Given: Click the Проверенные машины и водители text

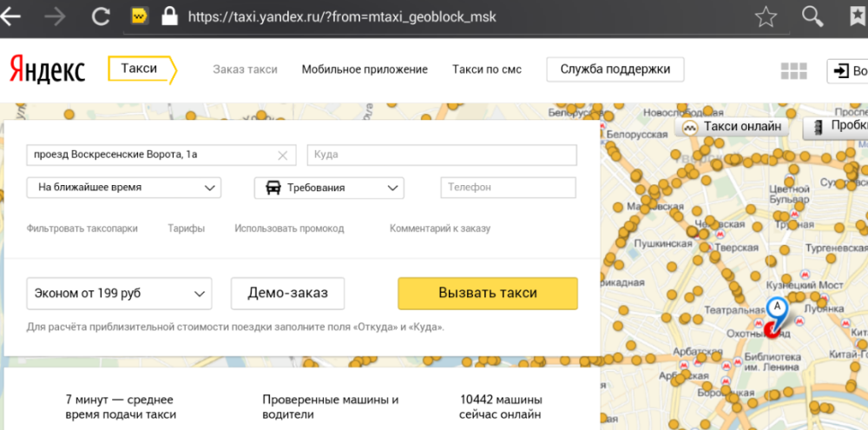Looking at the screenshot, I should [x=331, y=407].
